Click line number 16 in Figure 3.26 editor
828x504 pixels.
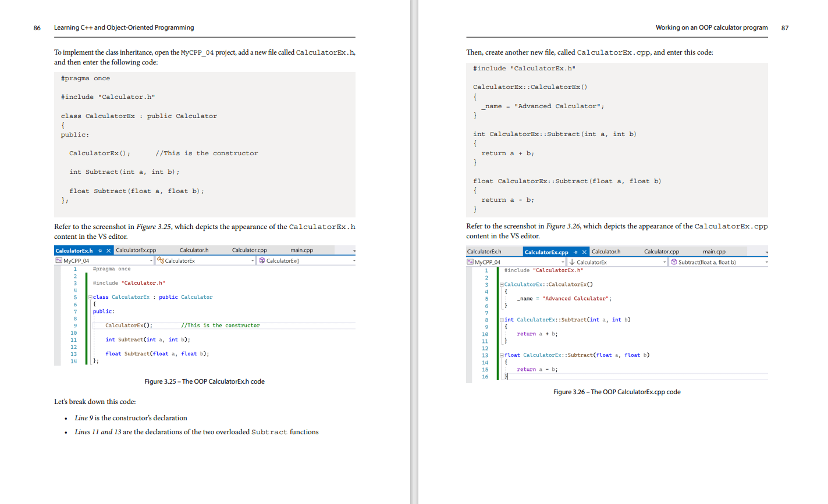485,377
